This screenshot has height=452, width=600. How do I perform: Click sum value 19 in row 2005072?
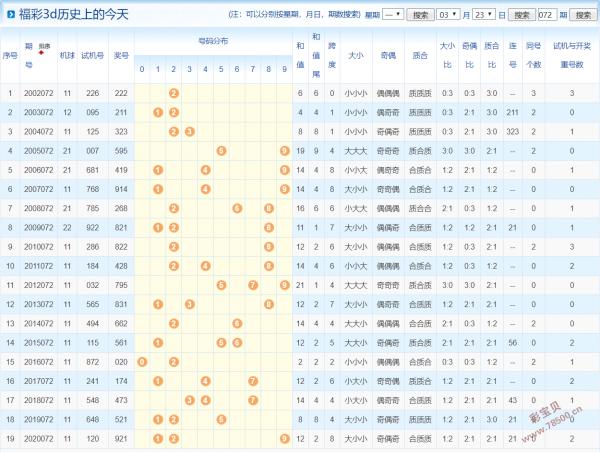point(300,151)
